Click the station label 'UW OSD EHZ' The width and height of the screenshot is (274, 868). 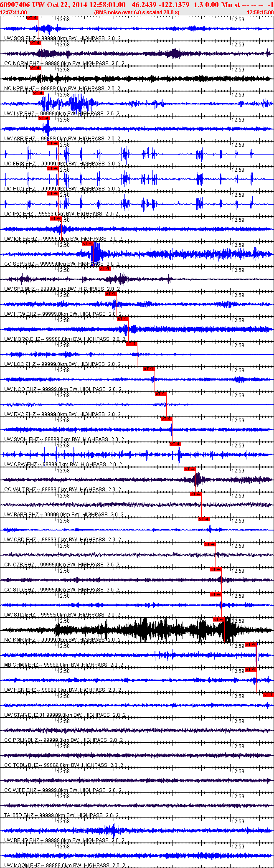[x=20, y=540]
